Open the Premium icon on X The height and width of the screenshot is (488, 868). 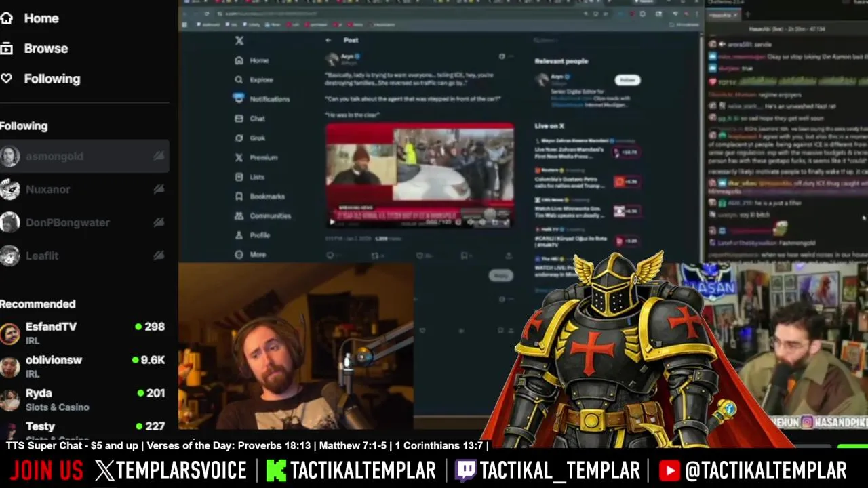[239, 157]
